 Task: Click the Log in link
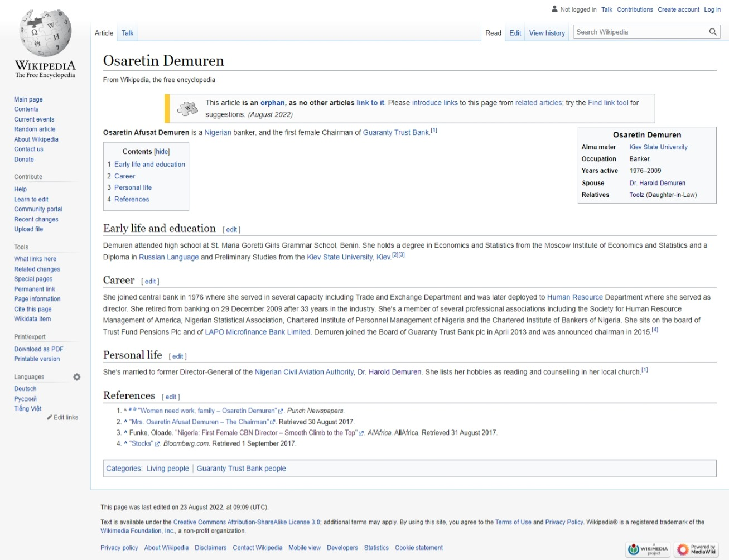coord(712,9)
